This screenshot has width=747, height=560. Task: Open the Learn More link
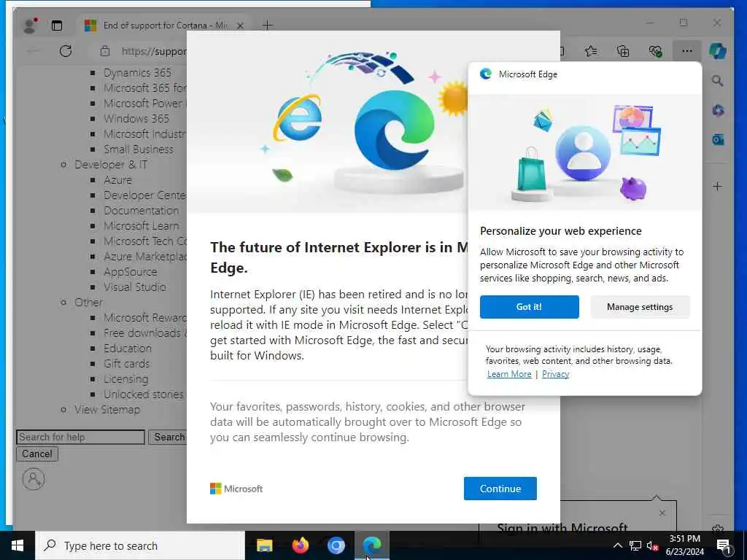pyautogui.click(x=508, y=374)
